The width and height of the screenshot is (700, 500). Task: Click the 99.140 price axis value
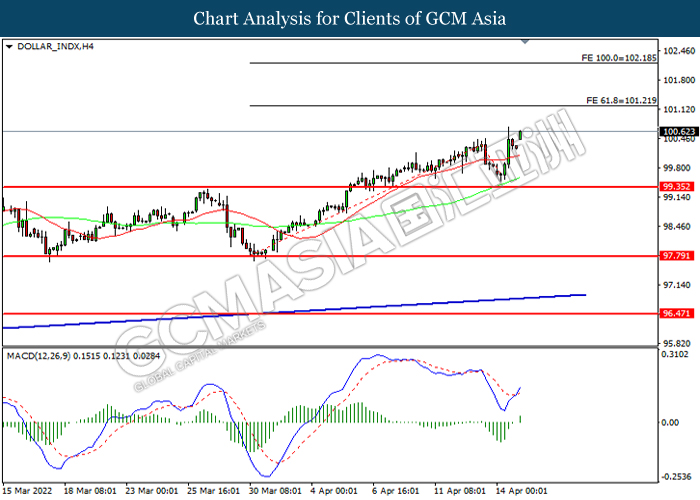677,197
